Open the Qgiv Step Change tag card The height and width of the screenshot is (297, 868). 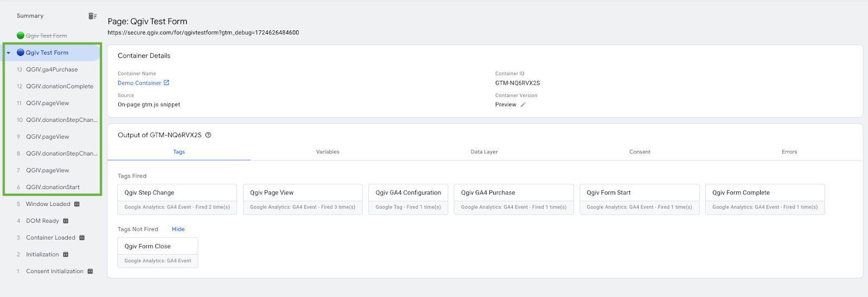pyautogui.click(x=177, y=199)
